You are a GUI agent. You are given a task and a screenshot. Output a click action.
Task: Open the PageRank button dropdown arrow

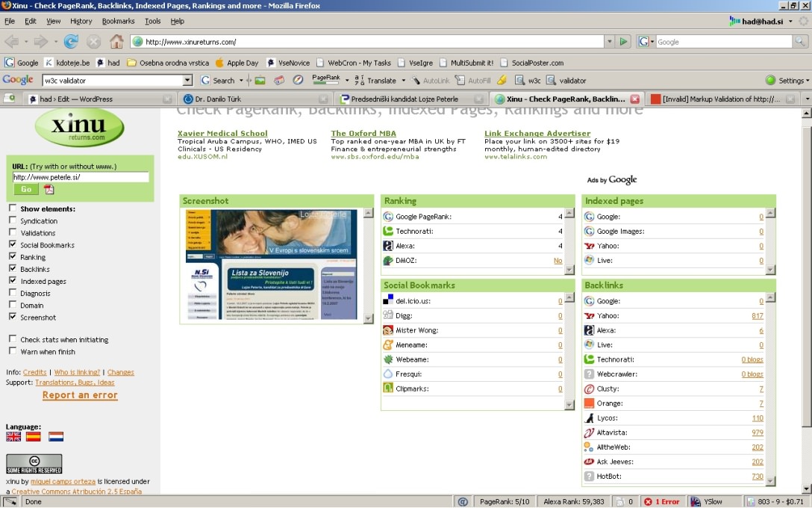[347, 81]
